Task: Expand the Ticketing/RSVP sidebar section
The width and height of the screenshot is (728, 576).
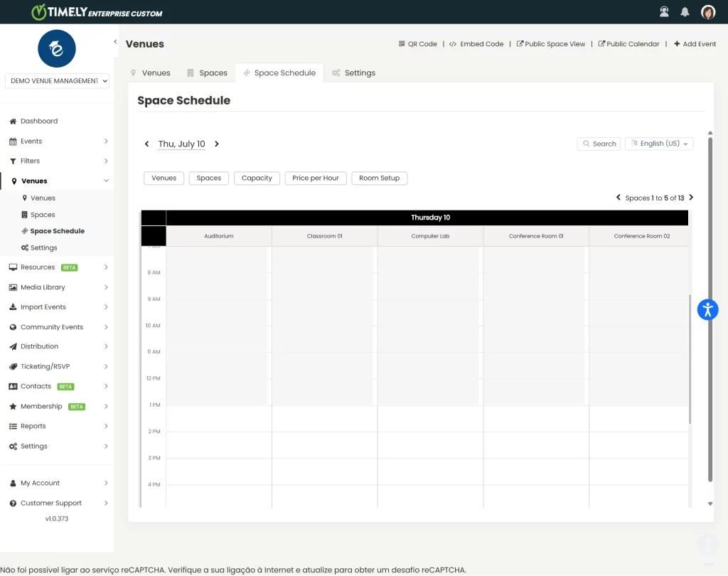Action: click(57, 367)
